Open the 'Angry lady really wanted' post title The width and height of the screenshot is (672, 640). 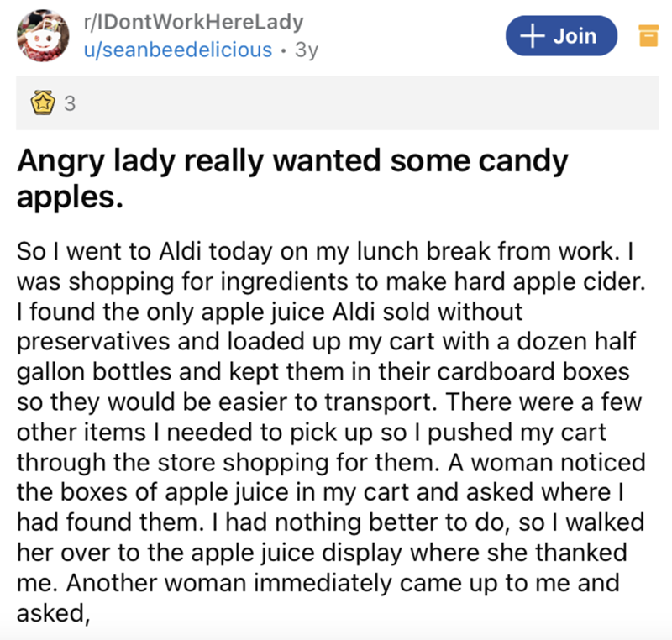(293, 160)
